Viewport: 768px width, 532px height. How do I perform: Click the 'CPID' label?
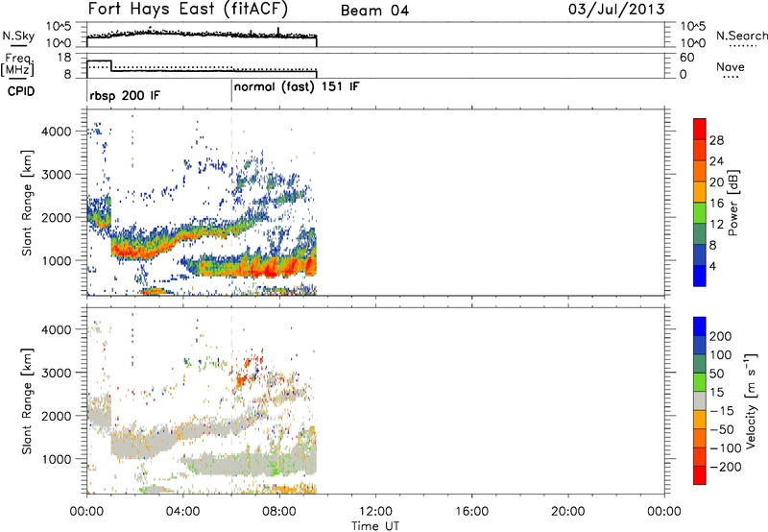tap(21, 91)
